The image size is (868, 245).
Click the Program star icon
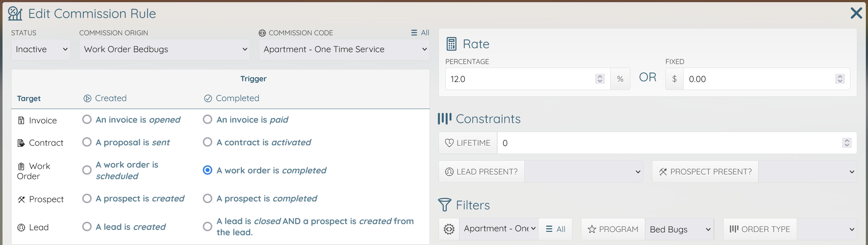[x=592, y=229]
